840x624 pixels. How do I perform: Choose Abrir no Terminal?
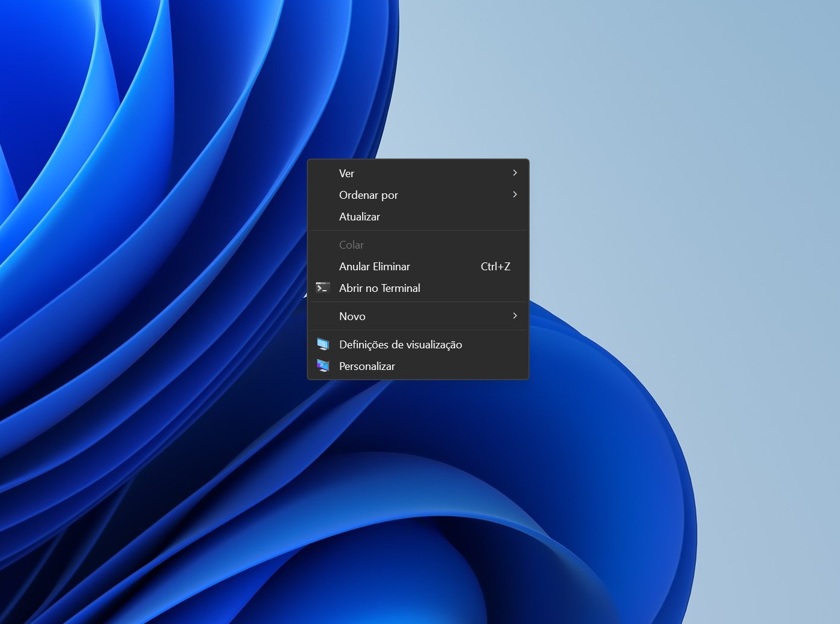(x=379, y=288)
